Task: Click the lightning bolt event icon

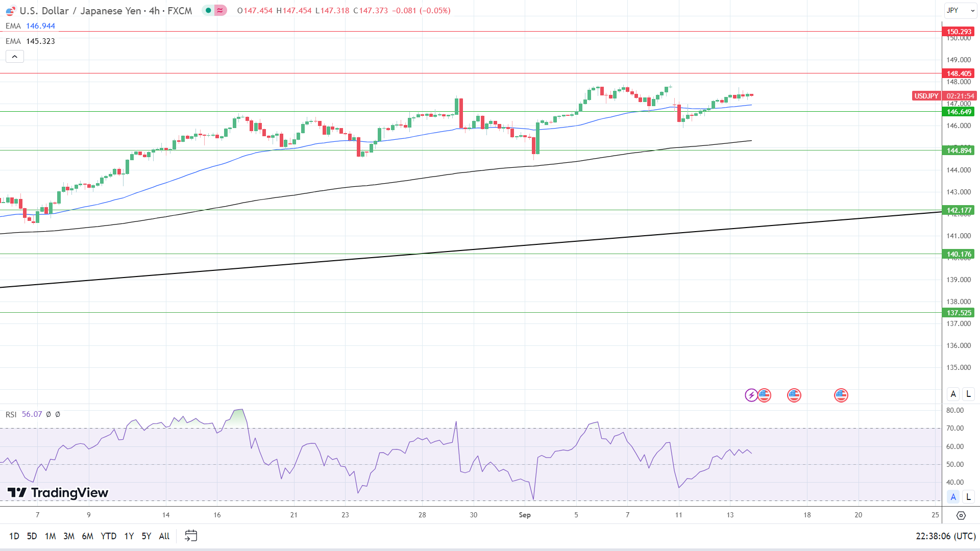Action: (751, 395)
